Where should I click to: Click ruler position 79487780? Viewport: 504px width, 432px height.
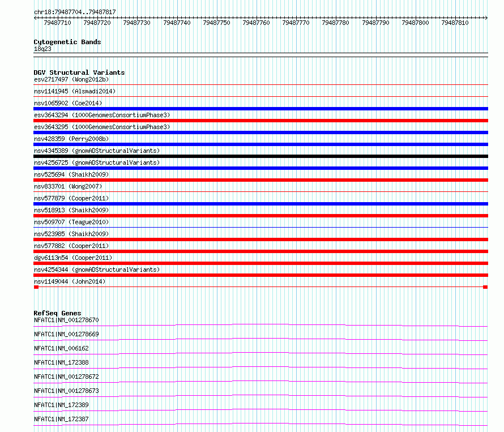tap(335, 23)
